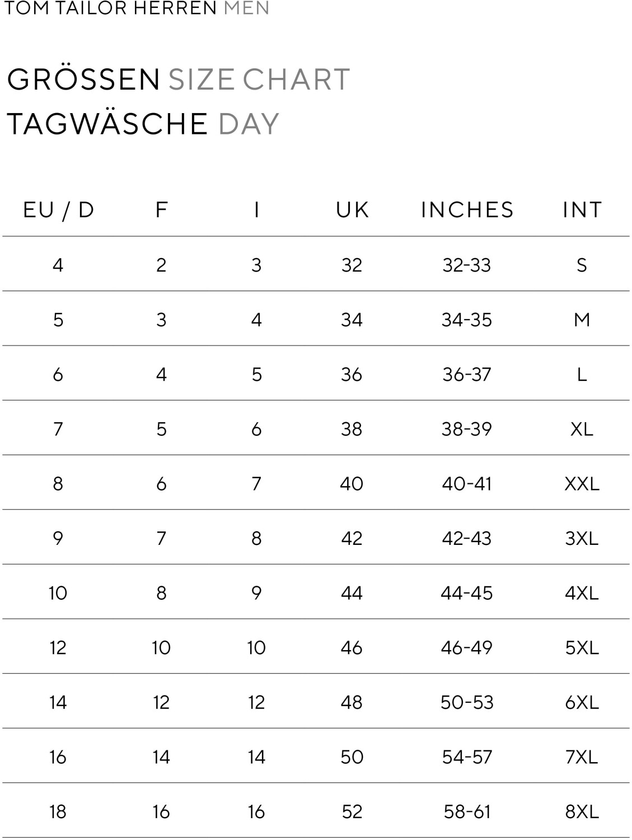Click the UK column header
Image resolution: width=632 pixels, height=840 pixels.
pos(352,210)
